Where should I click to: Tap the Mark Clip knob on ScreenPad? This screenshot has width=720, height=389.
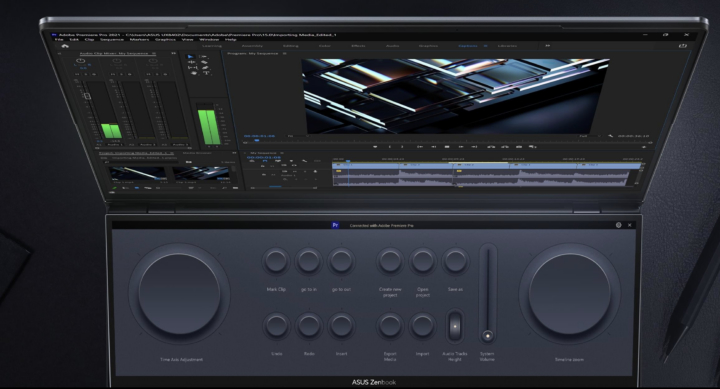pyautogui.click(x=276, y=261)
